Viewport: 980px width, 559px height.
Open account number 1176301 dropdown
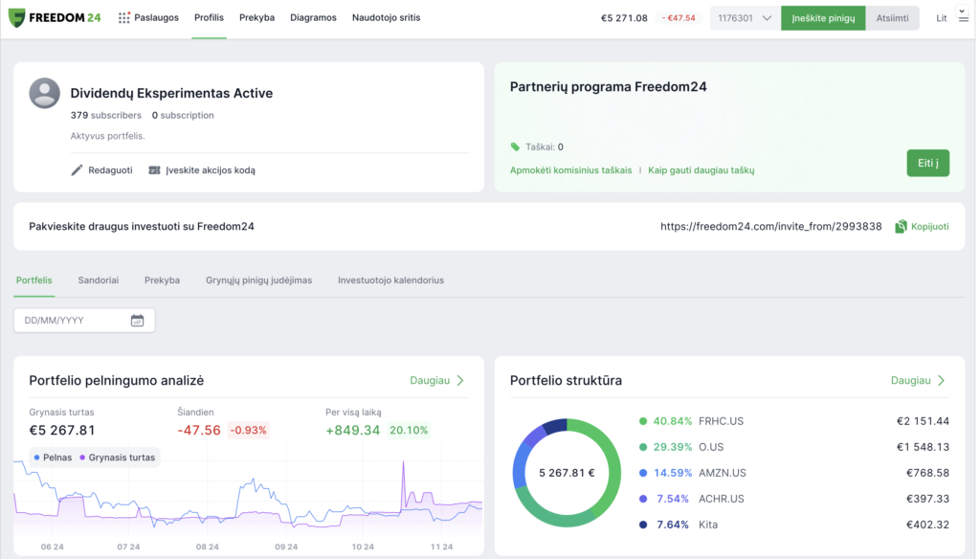click(745, 18)
